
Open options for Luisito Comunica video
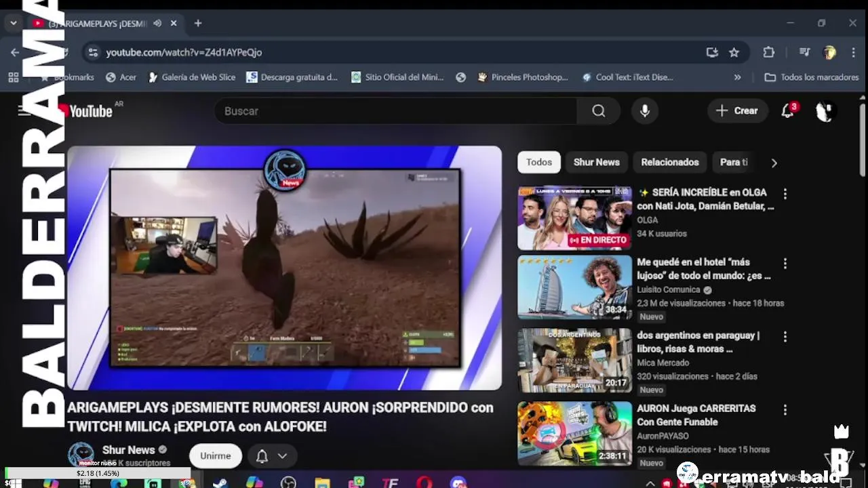tap(785, 263)
